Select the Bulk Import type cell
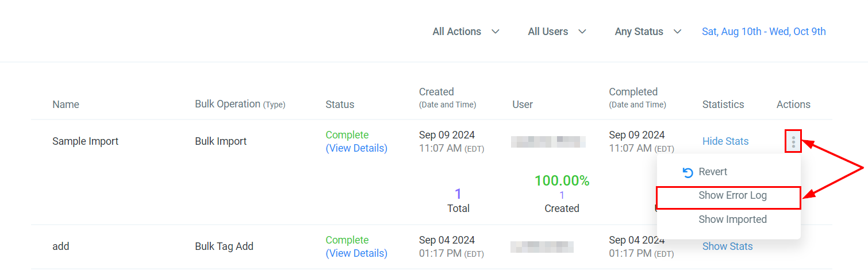Viewport: 868px width, 270px height. pyautogui.click(x=221, y=141)
